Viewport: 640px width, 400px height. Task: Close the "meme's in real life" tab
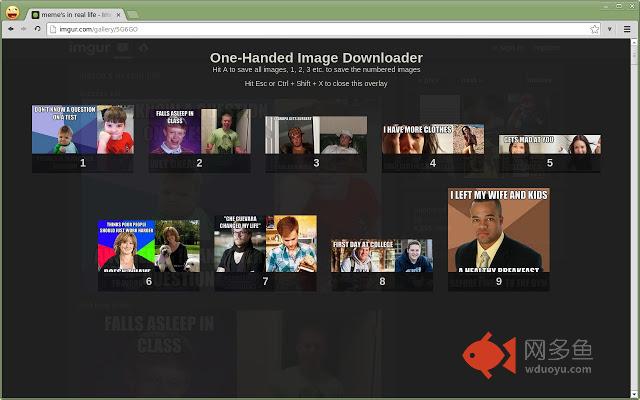(118, 15)
